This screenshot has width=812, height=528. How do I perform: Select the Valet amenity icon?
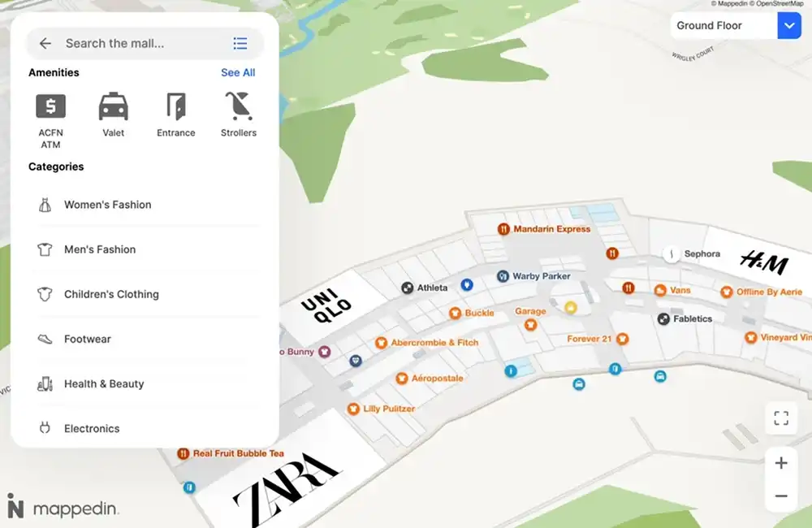pyautogui.click(x=114, y=106)
